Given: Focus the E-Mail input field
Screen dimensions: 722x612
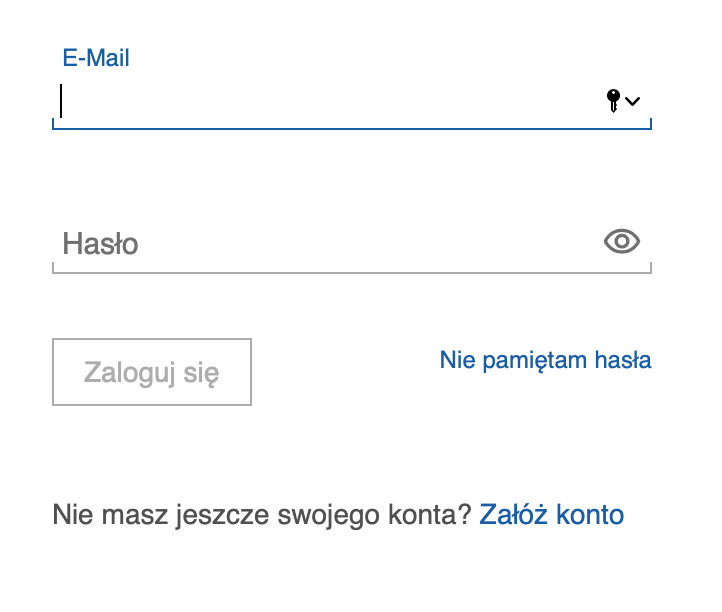Looking at the screenshot, I should pos(352,100).
